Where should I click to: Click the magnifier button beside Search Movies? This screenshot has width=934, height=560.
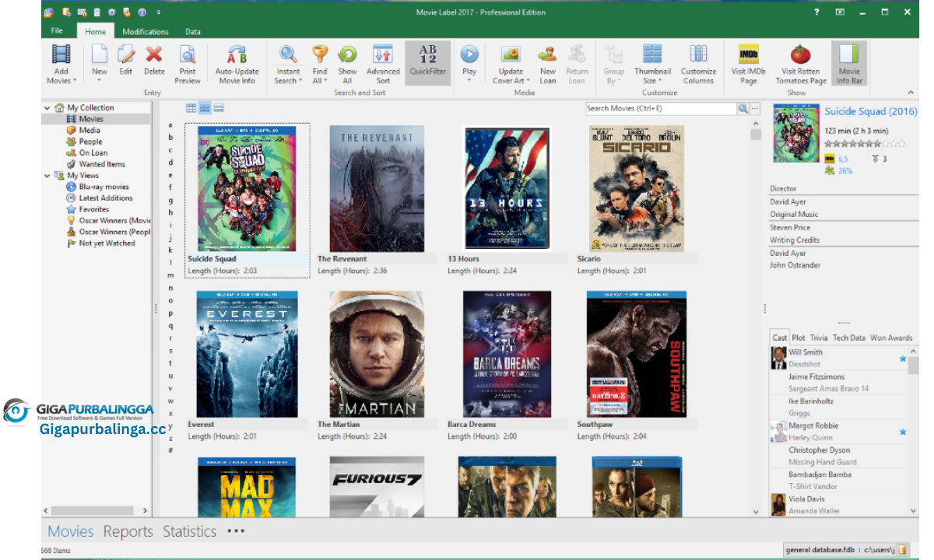743,109
